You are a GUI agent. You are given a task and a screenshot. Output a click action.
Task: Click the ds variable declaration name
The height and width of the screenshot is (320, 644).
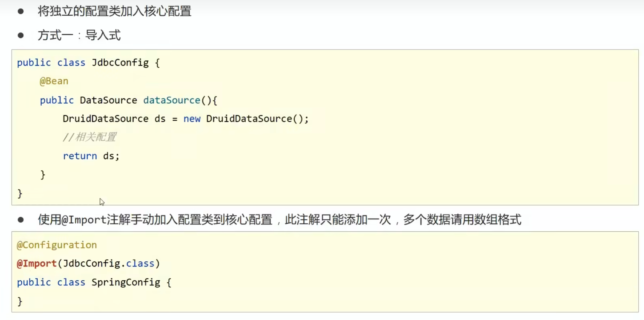pos(160,119)
